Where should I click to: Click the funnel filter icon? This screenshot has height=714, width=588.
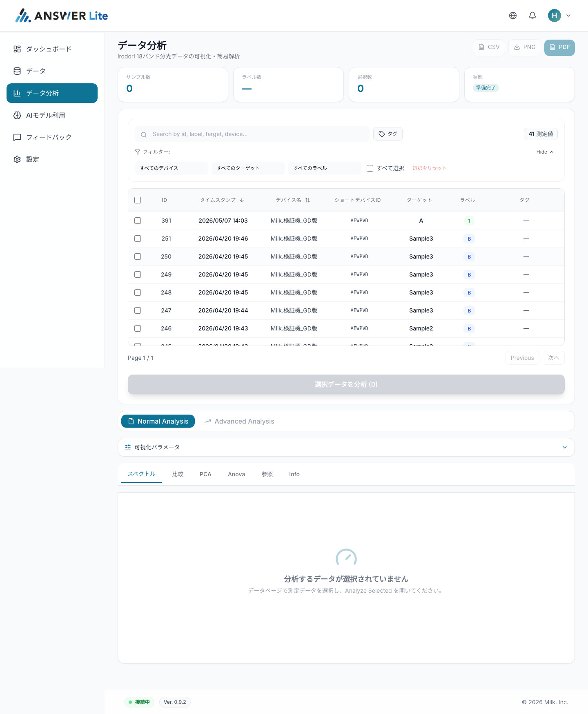(x=138, y=152)
